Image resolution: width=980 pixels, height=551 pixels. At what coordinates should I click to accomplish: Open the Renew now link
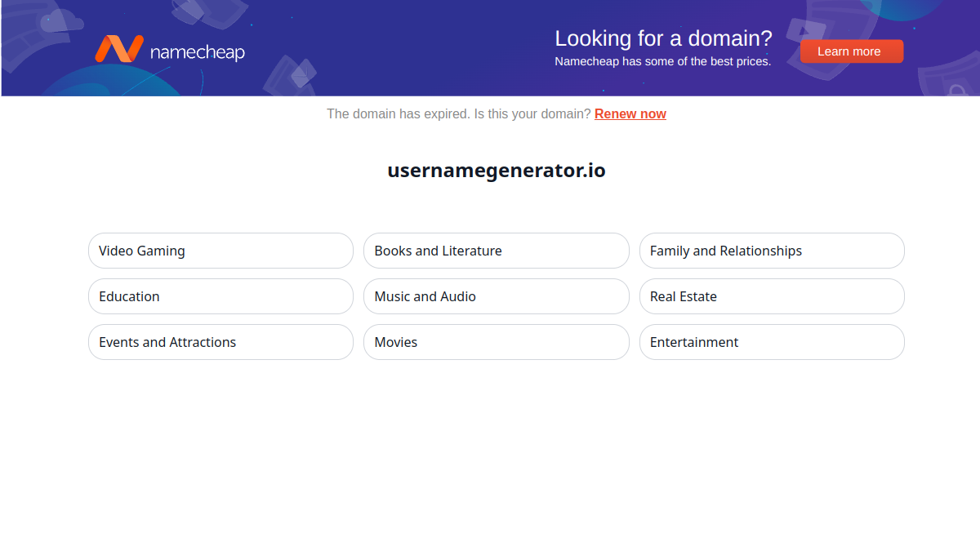coord(630,114)
